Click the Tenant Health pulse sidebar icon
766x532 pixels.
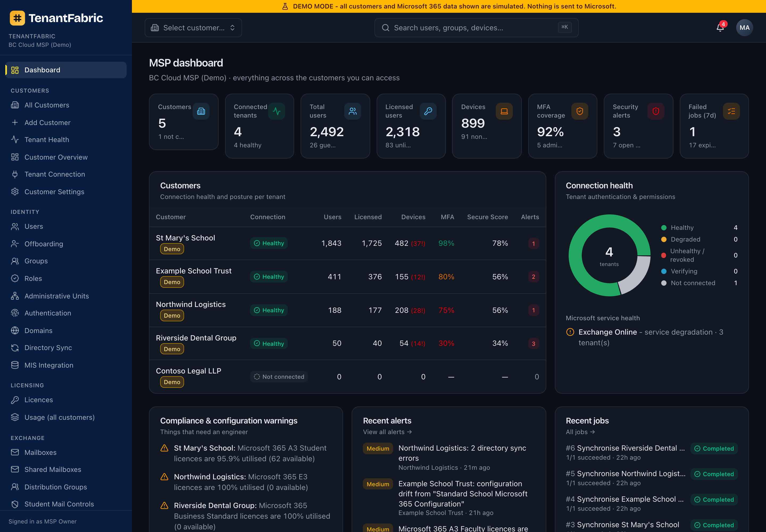click(15, 139)
